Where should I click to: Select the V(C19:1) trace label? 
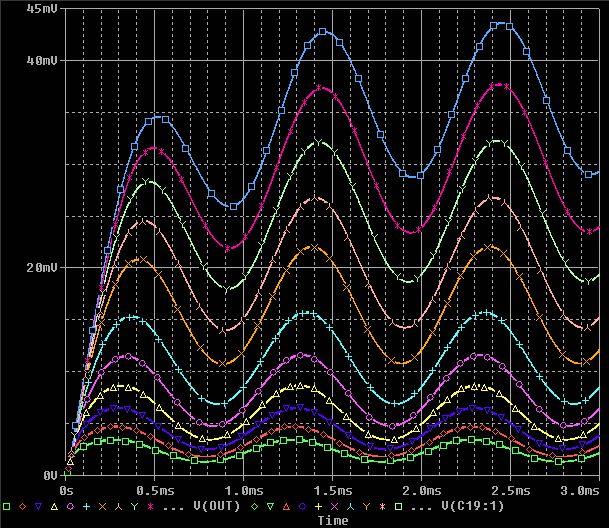tap(472, 506)
